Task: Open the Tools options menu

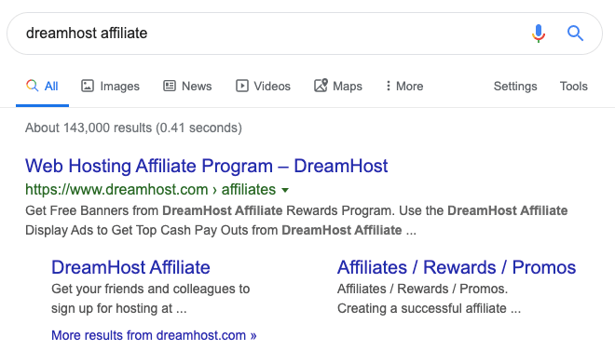Action: pos(573,86)
